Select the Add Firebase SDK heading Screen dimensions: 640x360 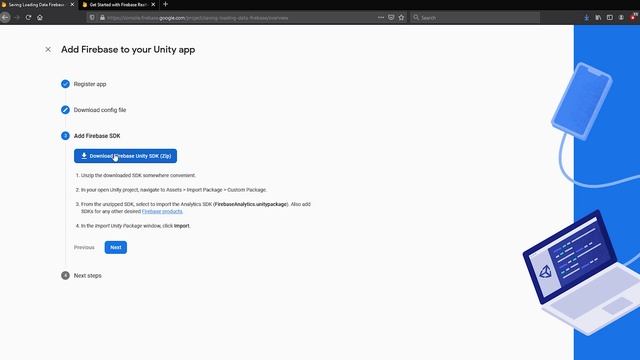click(x=97, y=136)
